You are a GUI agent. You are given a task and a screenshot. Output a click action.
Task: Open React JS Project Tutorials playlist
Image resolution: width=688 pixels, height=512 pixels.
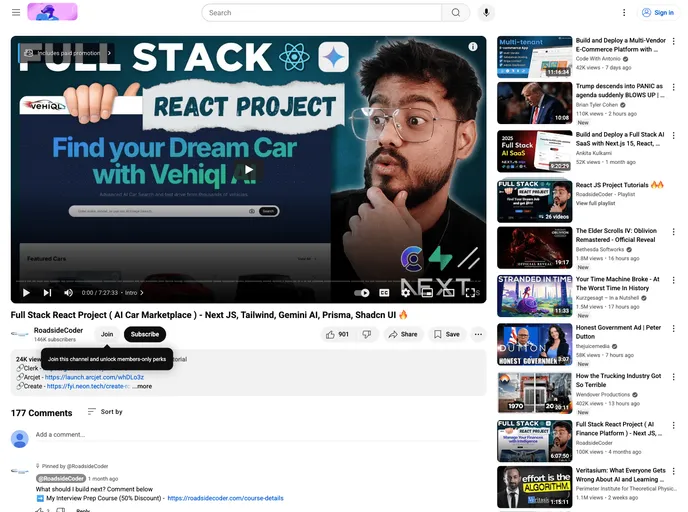(x=534, y=201)
